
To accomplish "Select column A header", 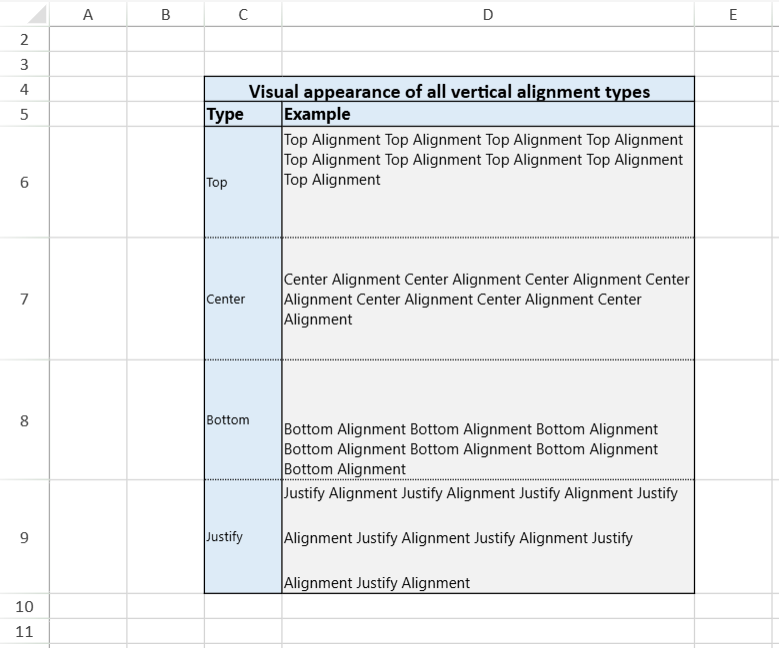I will pyautogui.click(x=88, y=14).
